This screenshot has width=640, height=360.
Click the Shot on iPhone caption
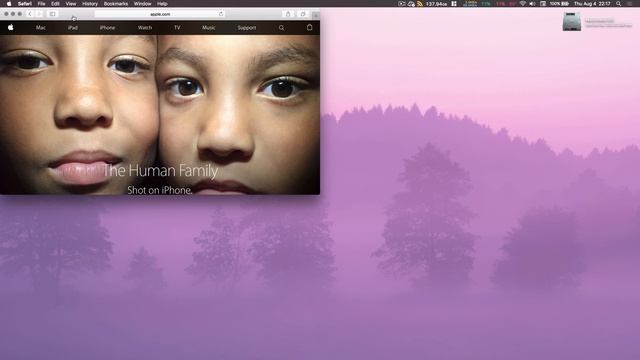160,190
